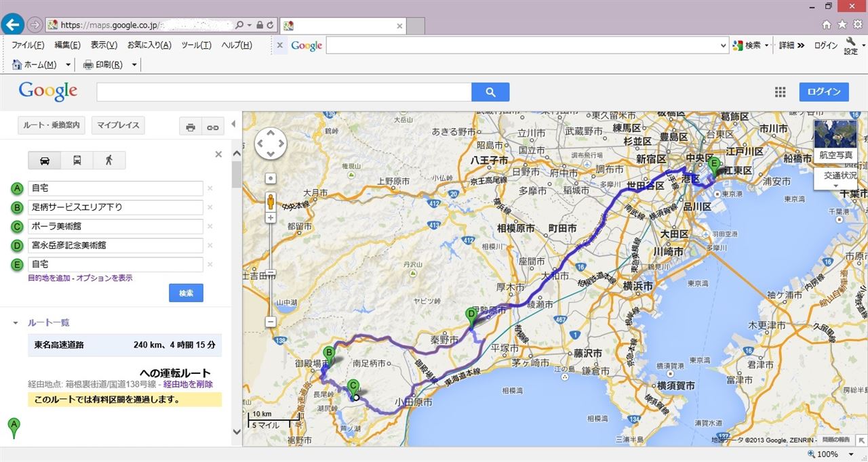Open the ファイル(F) menu

(28, 45)
